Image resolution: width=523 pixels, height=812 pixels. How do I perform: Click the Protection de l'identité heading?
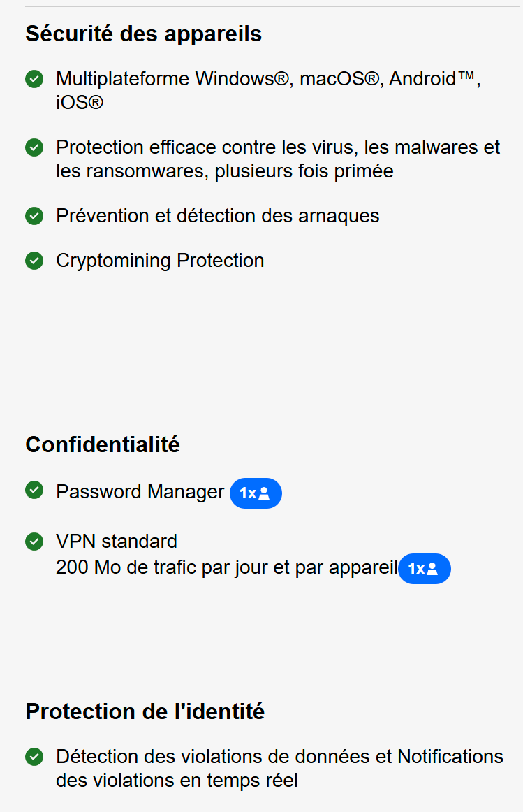pyautogui.click(x=145, y=711)
